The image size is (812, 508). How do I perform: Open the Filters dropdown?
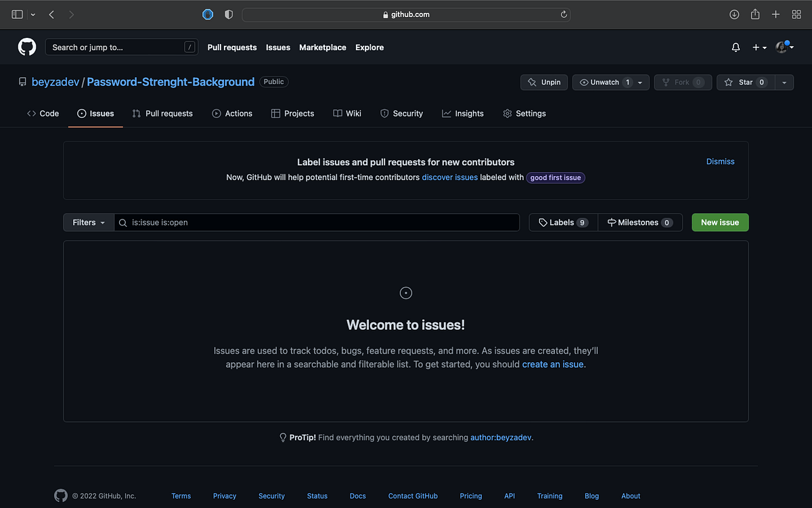point(88,222)
